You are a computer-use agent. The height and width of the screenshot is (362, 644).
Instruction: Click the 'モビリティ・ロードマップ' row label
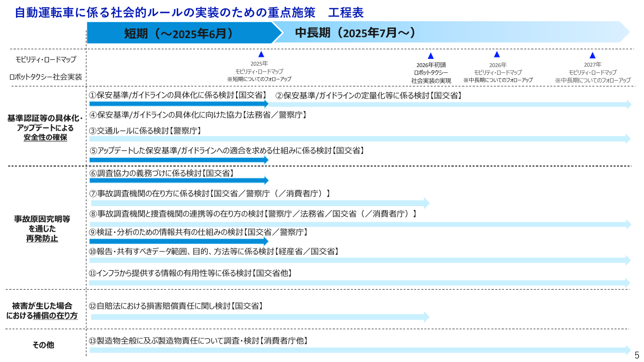[46, 59]
